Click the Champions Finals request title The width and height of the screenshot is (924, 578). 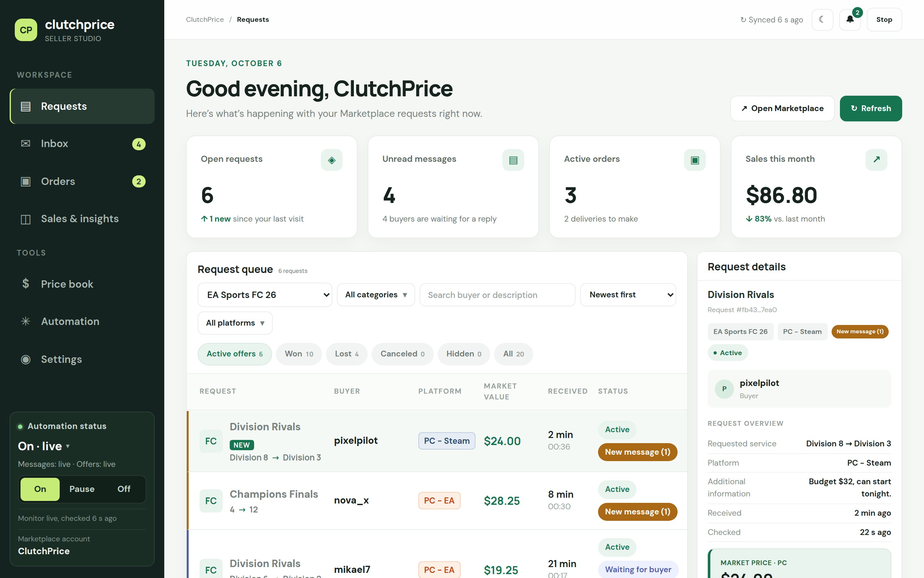point(274,494)
